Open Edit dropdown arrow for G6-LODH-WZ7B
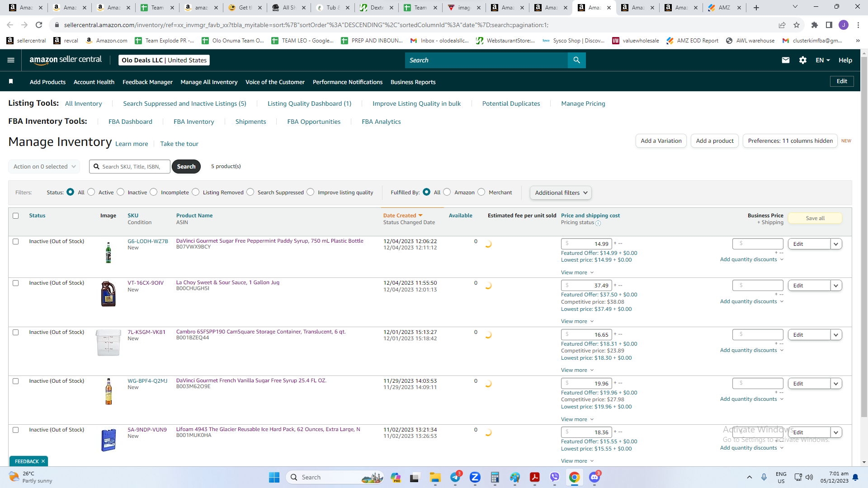This screenshot has height=488, width=868. click(836, 244)
